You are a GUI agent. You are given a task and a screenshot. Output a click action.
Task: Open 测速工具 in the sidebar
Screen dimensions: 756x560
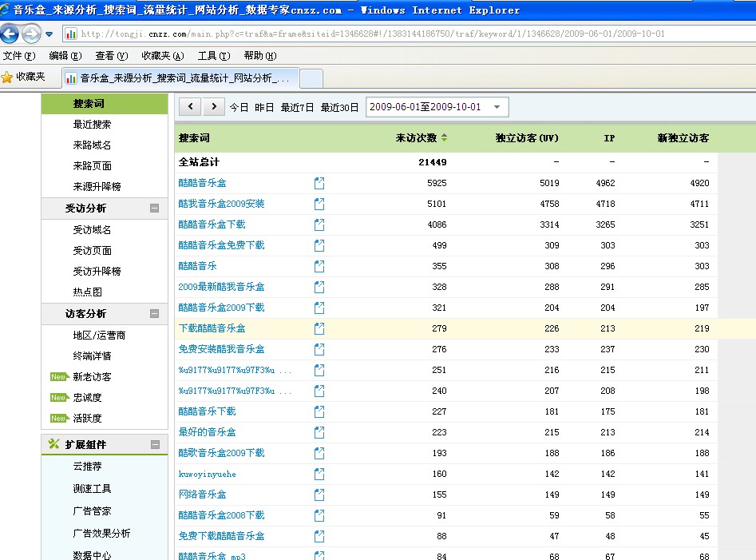tap(92, 489)
